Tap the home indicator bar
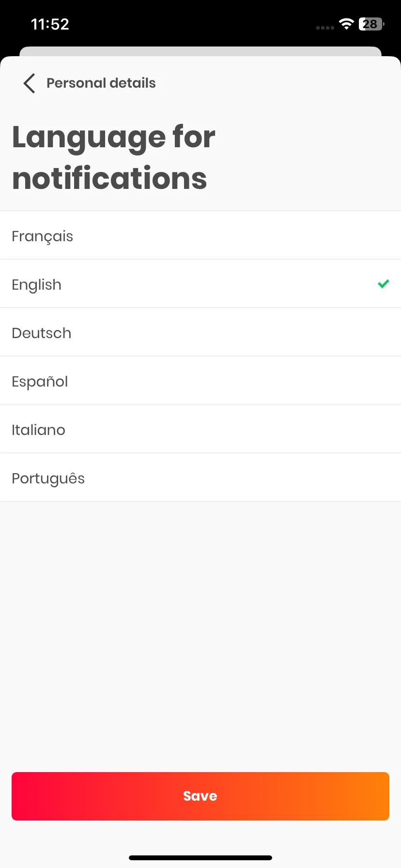401x868 pixels. pyautogui.click(x=200, y=858)
